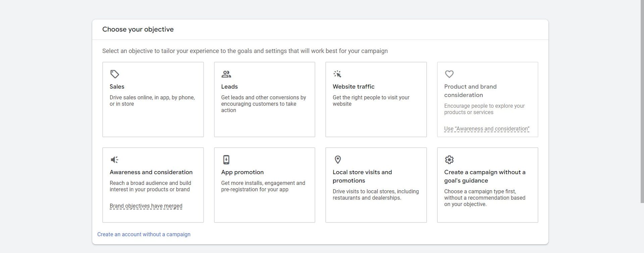Click the megaphone icon for Awareness and consideration
This screenshot has height=253, width=644.
114,160
